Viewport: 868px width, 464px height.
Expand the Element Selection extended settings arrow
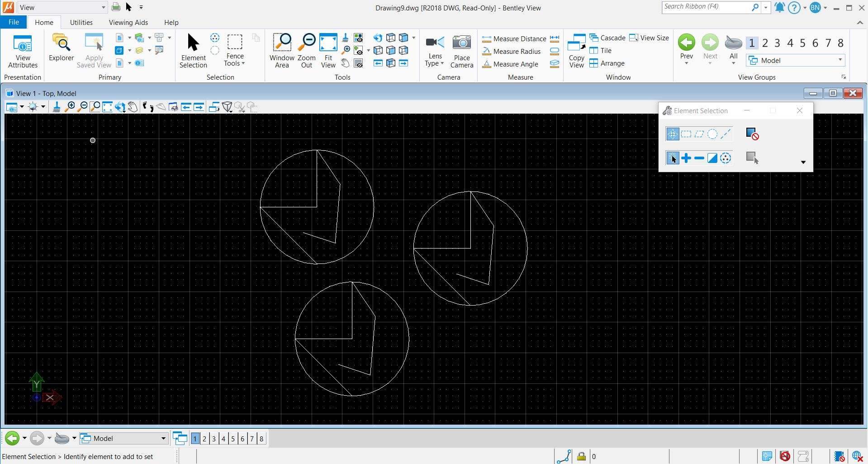803,162
